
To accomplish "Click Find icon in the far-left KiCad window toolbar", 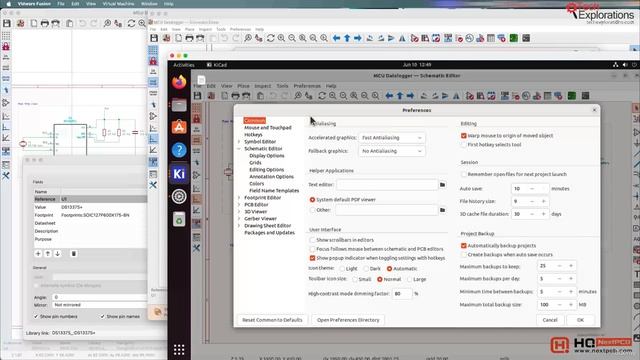I will [x=107, y=24].
